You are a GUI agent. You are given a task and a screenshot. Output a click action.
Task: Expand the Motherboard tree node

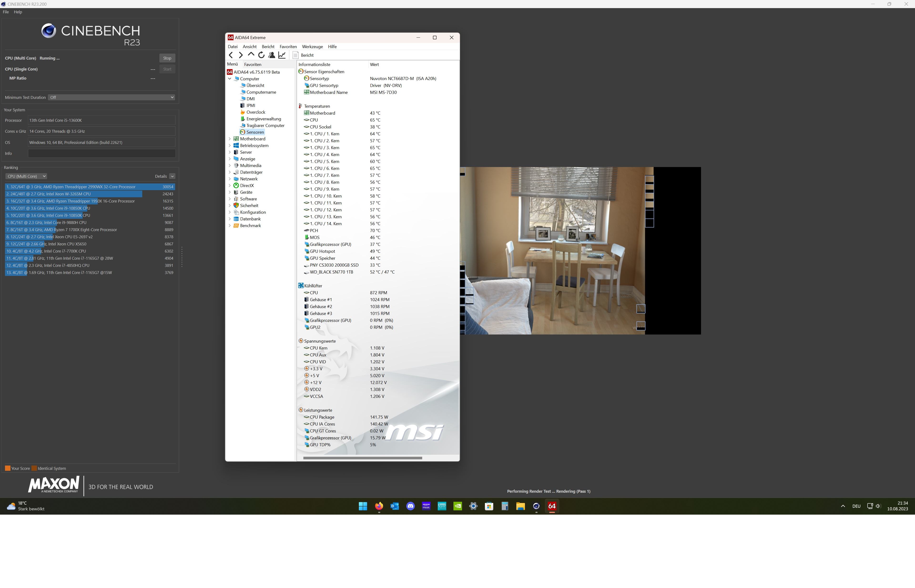click(229, 139)
